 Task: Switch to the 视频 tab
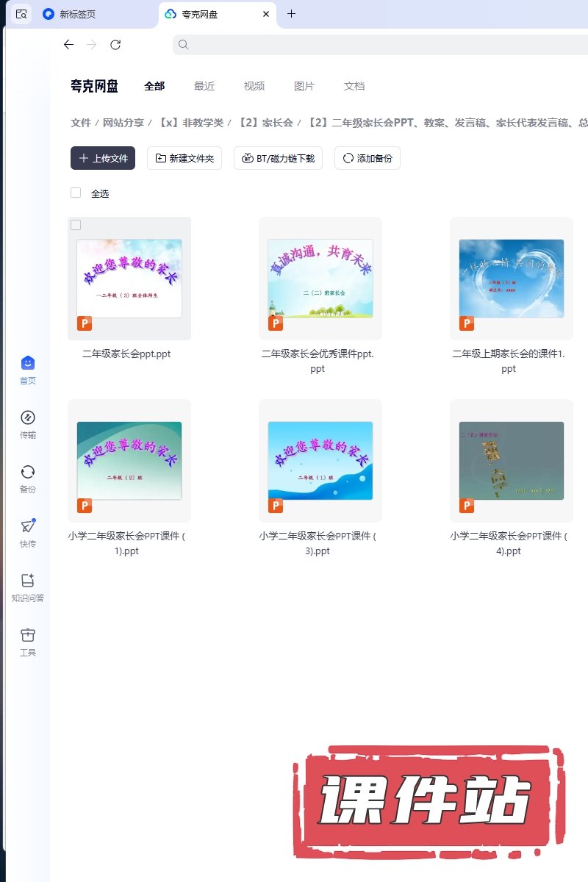pos(254,86)
